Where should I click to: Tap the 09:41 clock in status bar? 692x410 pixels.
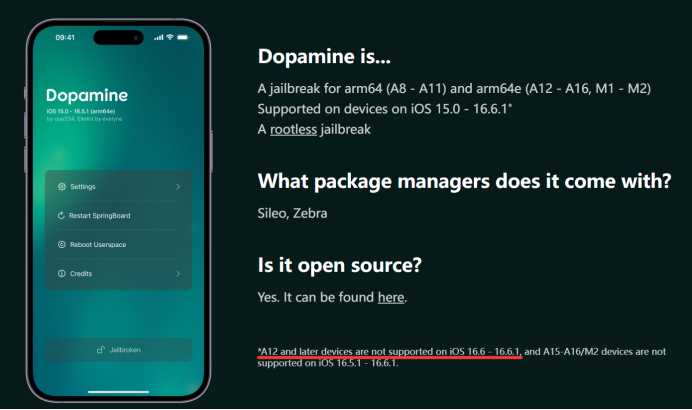65,37
